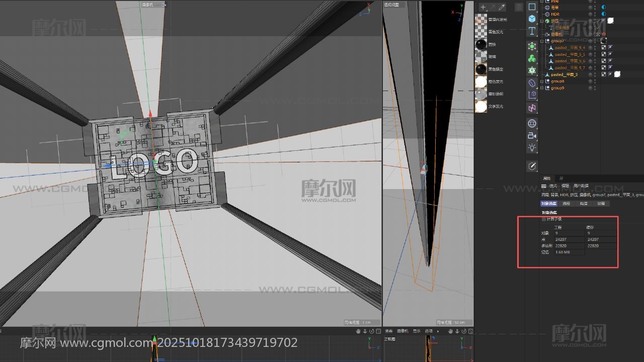Open the 模式 menu in attributes panel
Screen dimensions: 644x362
(x=553, y=186)
